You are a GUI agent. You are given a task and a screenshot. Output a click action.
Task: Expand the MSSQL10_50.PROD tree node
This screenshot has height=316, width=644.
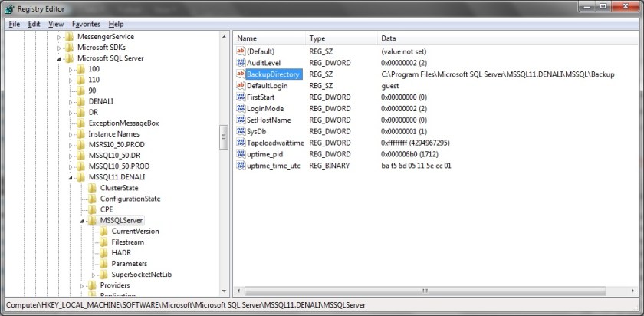click(x=71, y=166)
